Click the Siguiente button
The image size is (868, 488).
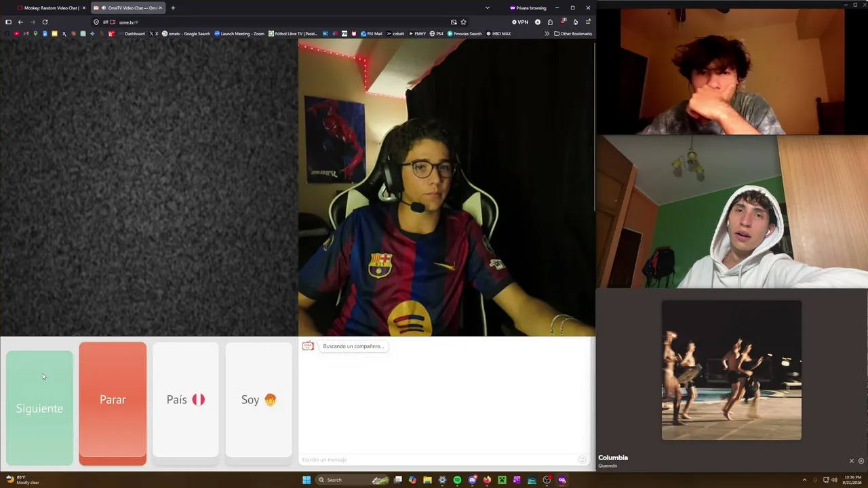pos(39,408)
